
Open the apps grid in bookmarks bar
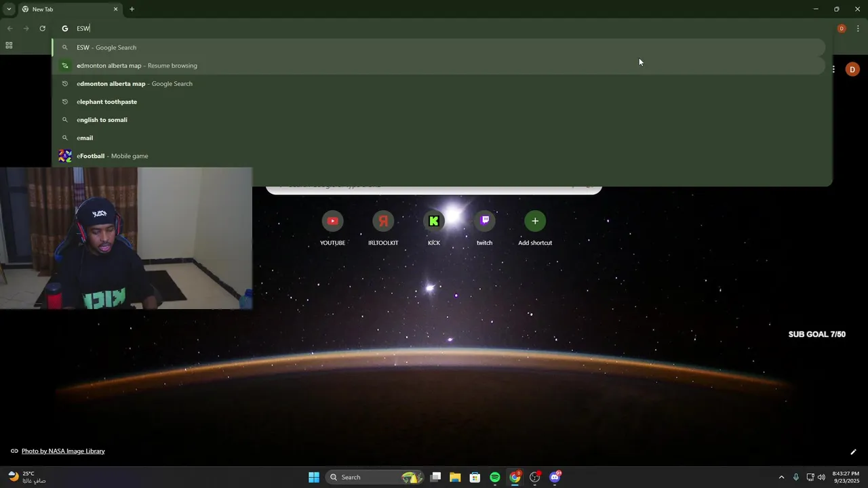click(9, 45)
